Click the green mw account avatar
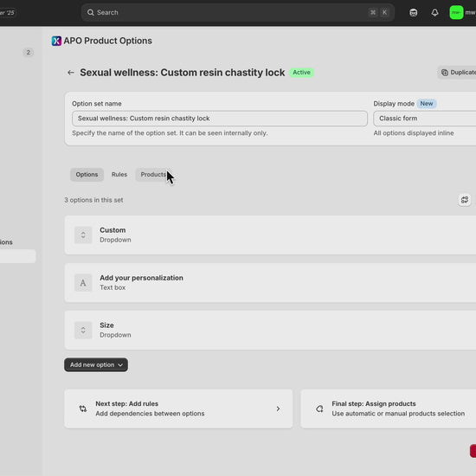 (x=456, y=12)
